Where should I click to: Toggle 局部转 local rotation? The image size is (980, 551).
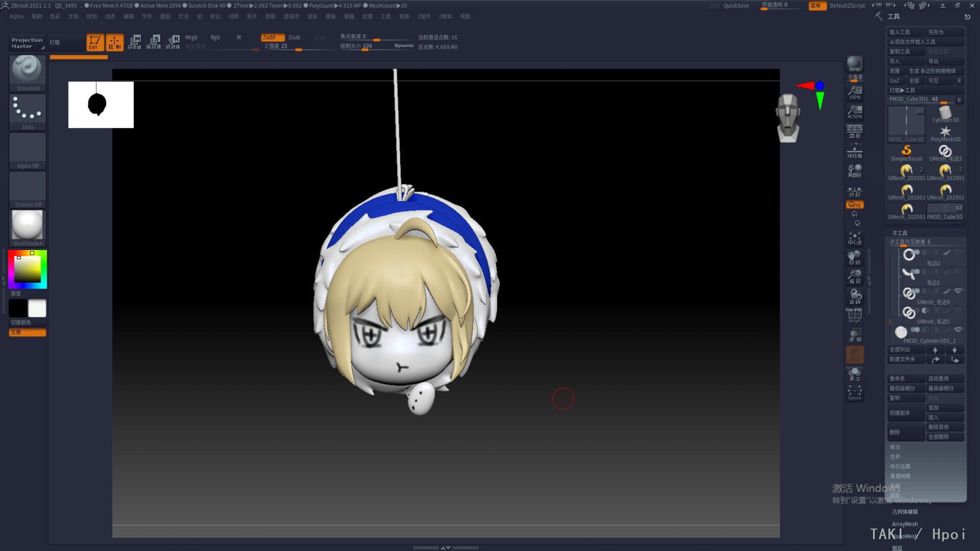pyautogui.click(x=855, y=171)
